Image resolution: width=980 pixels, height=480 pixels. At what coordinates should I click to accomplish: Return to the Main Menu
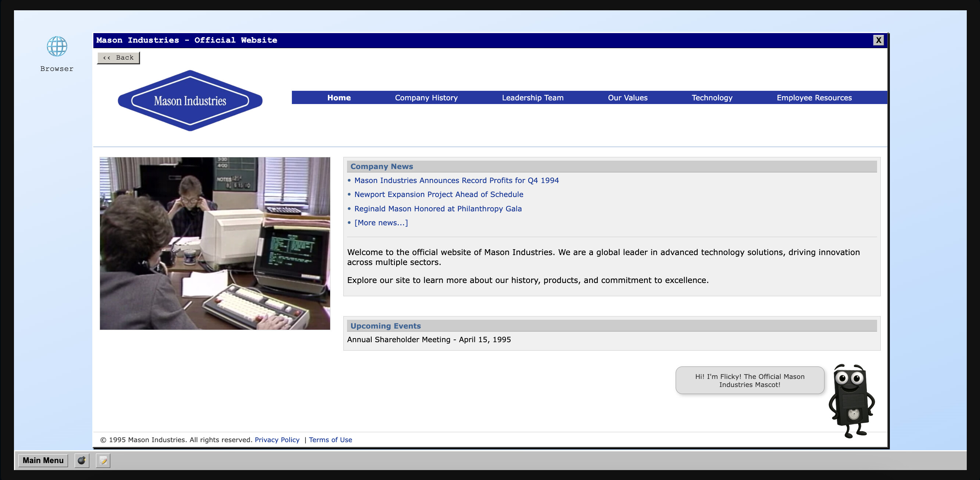43,460
